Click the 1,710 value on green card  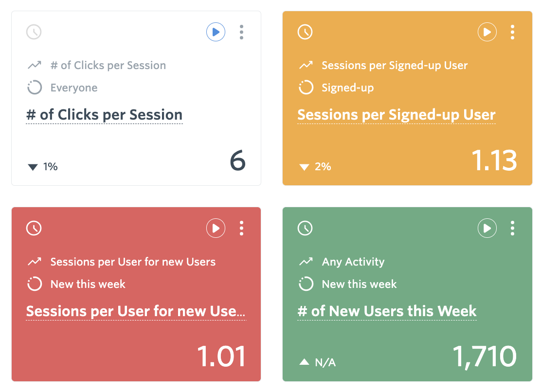pyautogui.click(x=485, y=356)
